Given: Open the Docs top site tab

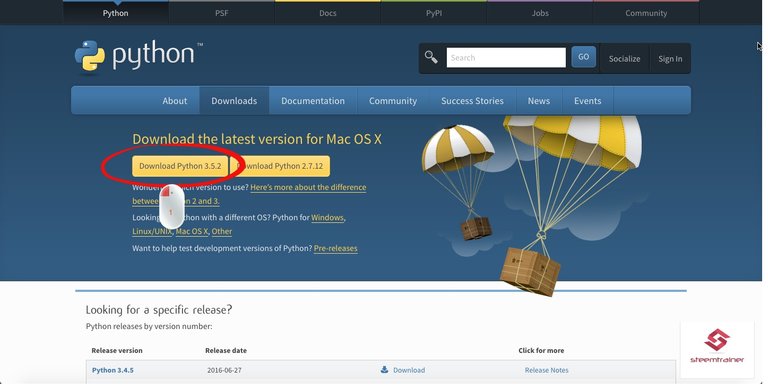Looking at the screenshot, I should [328, 13].
